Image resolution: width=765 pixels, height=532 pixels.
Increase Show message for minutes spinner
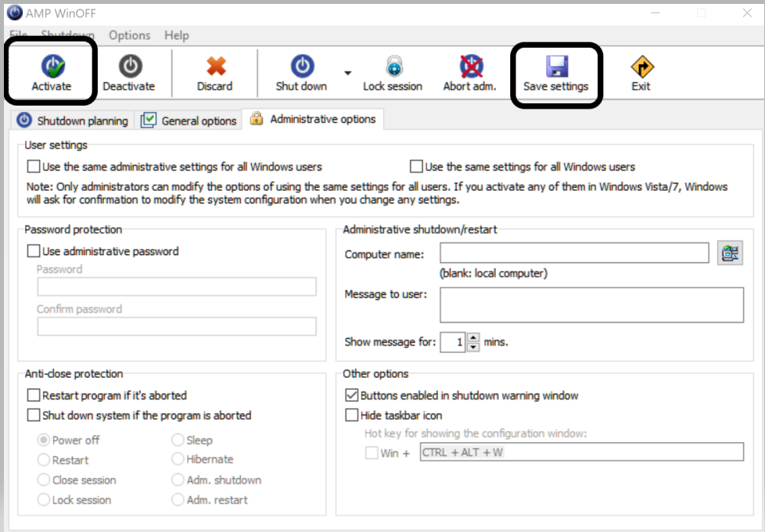pyautogui.click(x=472, y=338)
